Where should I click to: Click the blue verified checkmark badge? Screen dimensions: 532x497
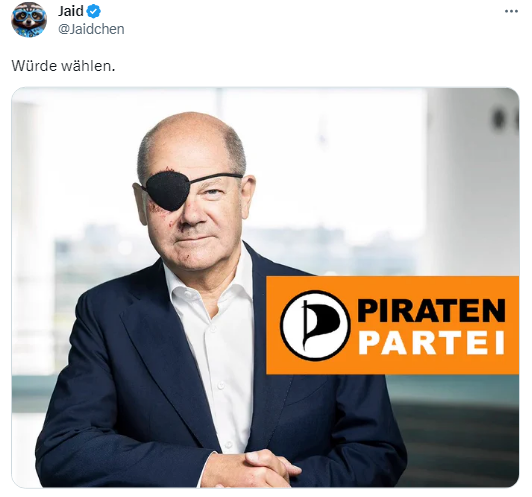pos(93,12)
